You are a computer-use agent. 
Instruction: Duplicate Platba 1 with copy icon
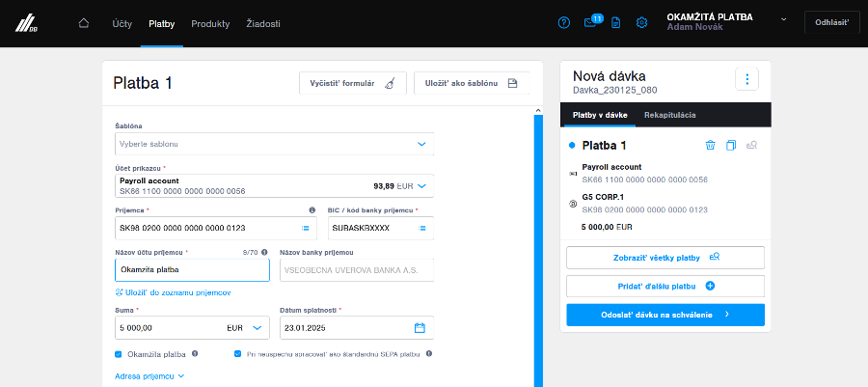(x=731, y=145)
